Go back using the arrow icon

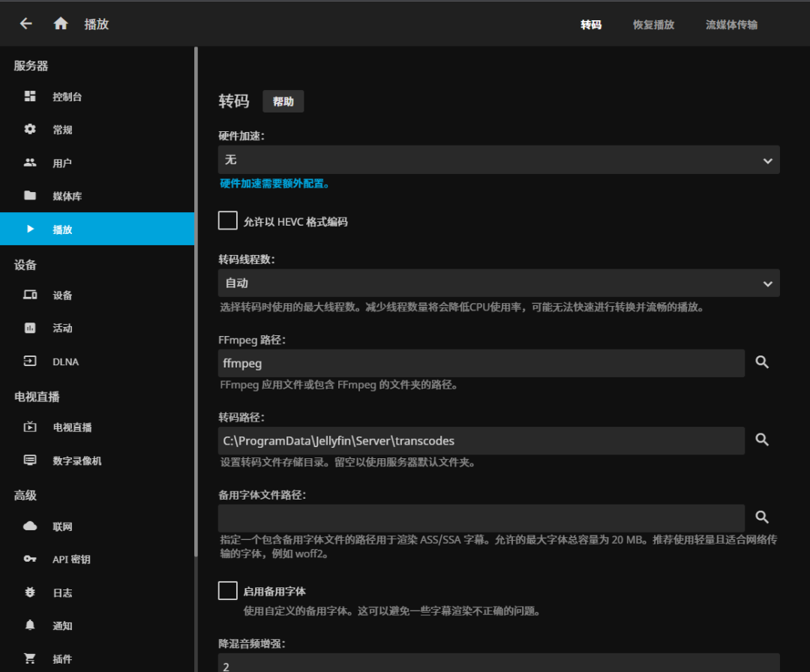pyautogui.click(x=25, y=24)
